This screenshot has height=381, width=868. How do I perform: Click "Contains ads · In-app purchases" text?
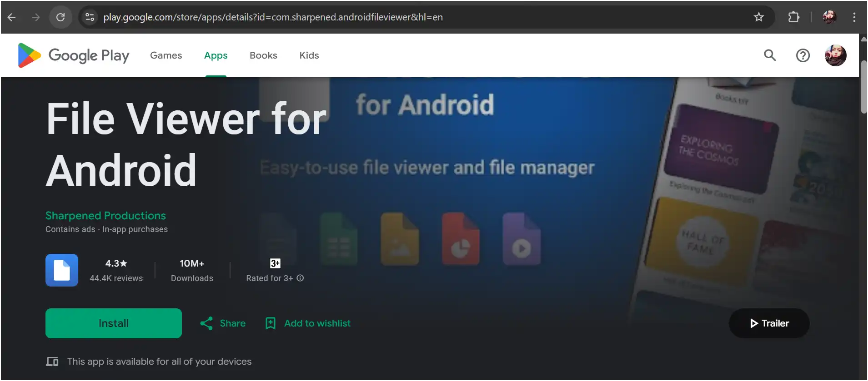[x=106, y=229]
